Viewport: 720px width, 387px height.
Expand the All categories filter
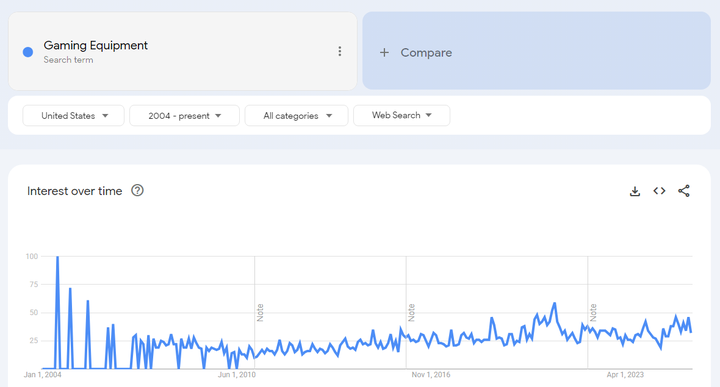pos(297,116)
